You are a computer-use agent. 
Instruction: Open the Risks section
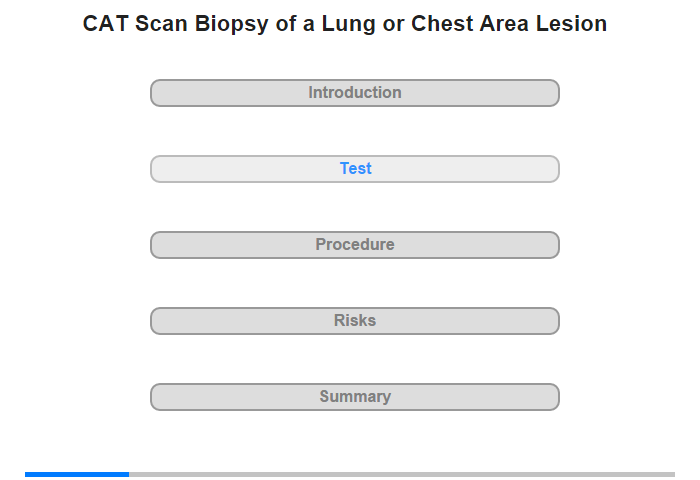pyautogui.click(x=354, y=321)
